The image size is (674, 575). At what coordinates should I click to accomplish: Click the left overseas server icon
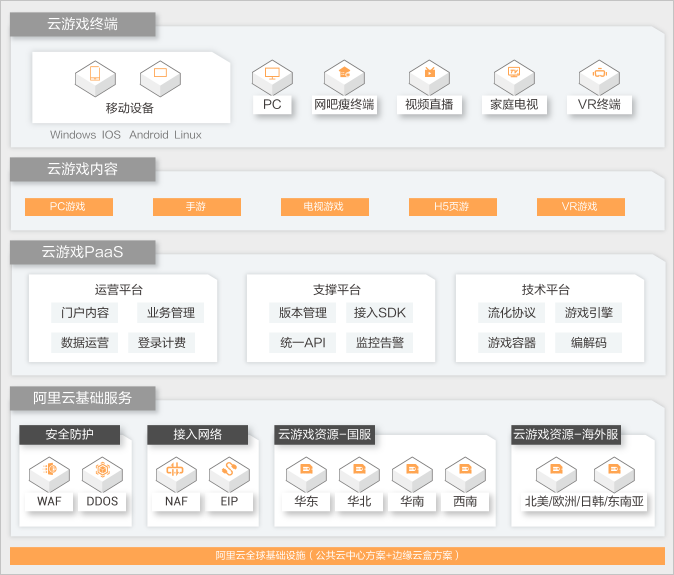coord(556,475)
